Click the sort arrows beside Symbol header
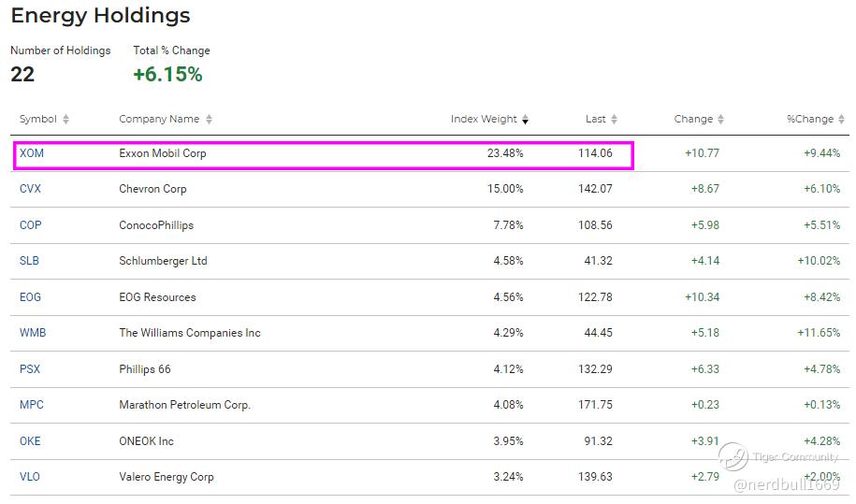 (x=65, y=120)
